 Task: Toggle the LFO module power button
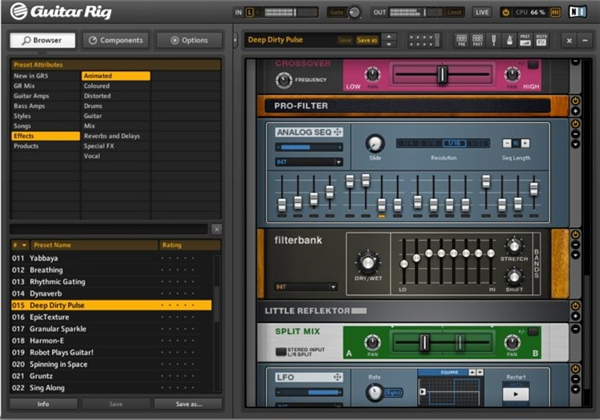pos(575,369)
